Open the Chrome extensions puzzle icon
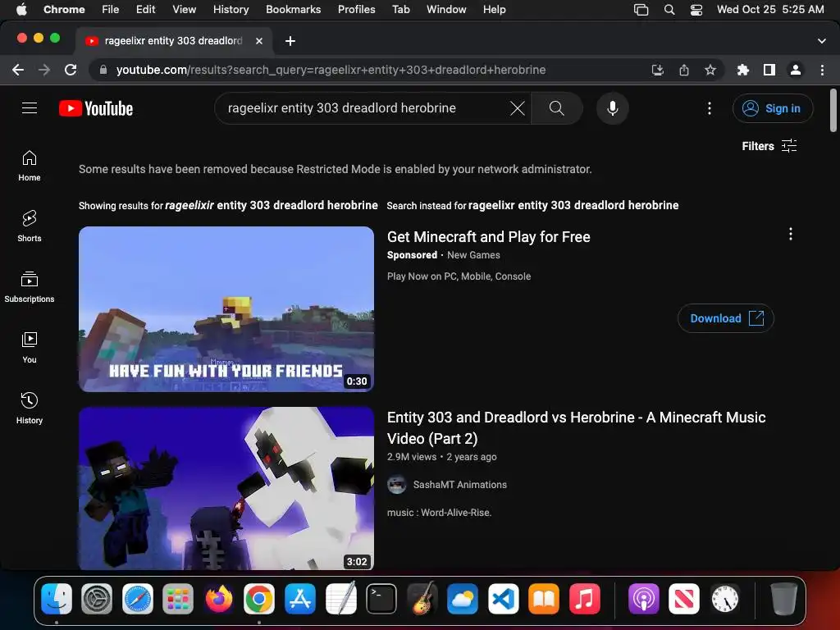The width and height of the screenshot is (840, 630). [742, 70]
